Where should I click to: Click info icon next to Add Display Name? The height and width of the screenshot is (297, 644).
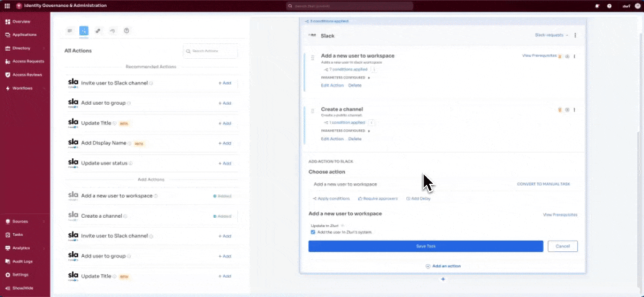129,144
